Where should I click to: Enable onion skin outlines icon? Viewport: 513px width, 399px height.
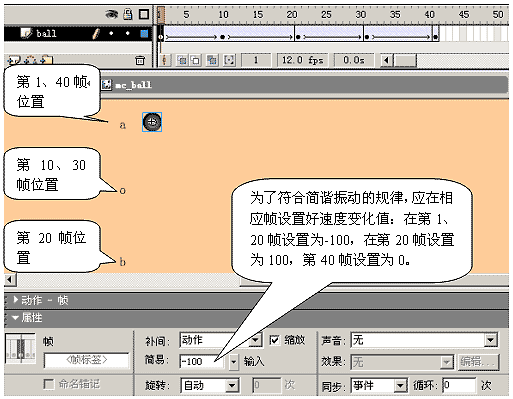[196, 60]
